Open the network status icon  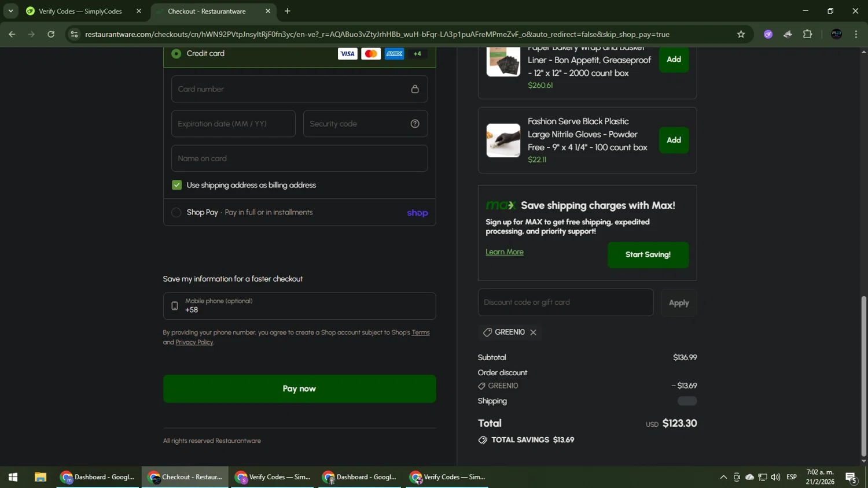pos(763,477)
